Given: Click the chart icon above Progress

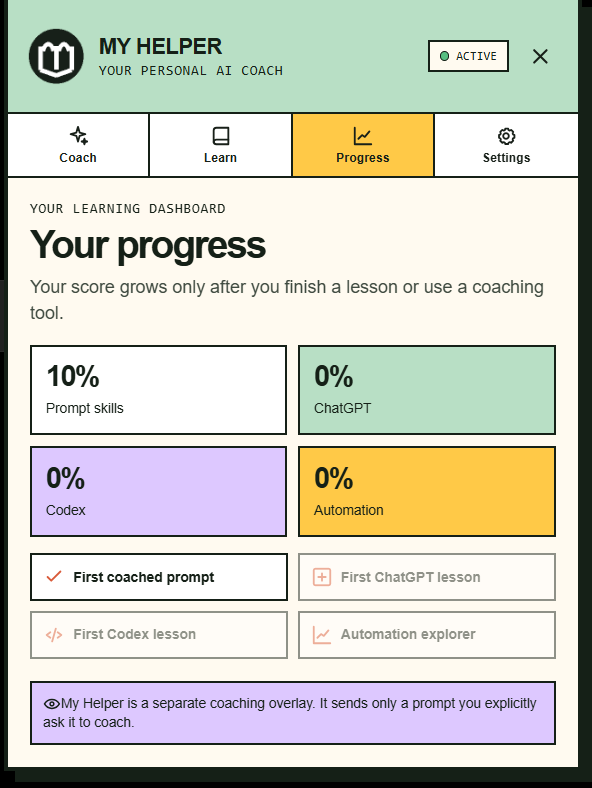Looking at the screenshot, I should click(x=362, y=136).
